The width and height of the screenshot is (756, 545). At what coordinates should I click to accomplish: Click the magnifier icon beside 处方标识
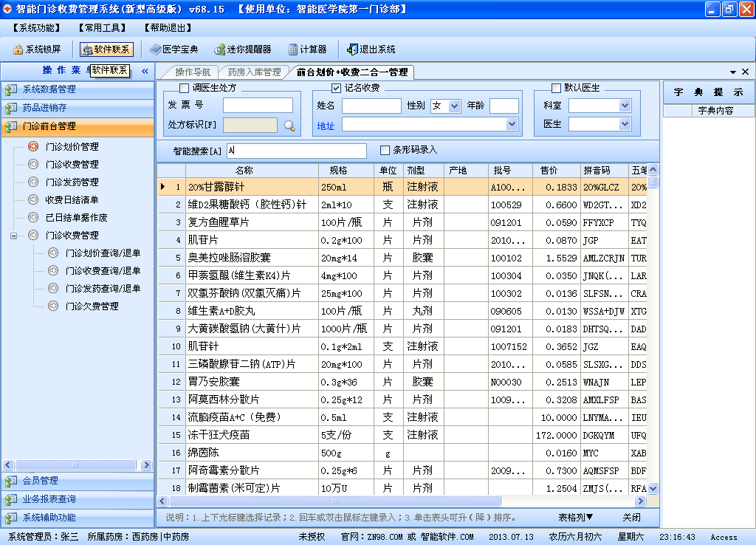point(289,126)
